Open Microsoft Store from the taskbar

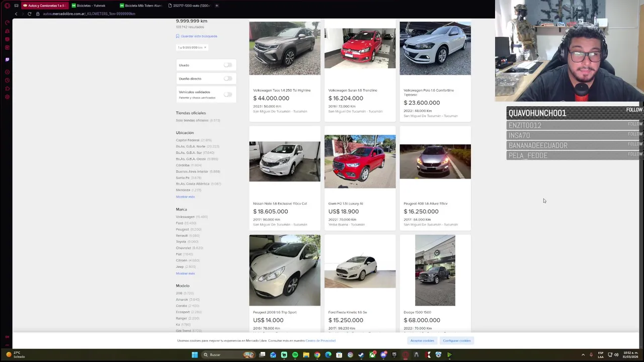pos(339,355)
